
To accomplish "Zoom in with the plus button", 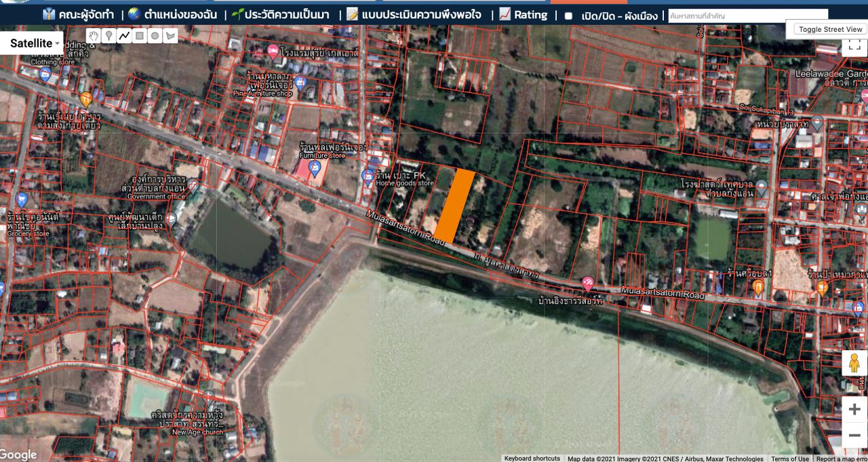I will click(x=854, y=409).
